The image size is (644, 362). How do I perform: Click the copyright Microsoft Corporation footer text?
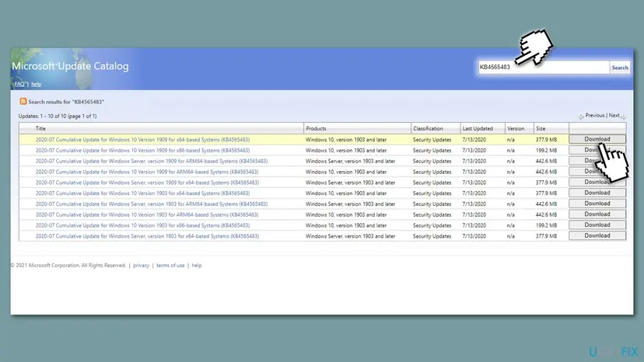coord(68,266)
